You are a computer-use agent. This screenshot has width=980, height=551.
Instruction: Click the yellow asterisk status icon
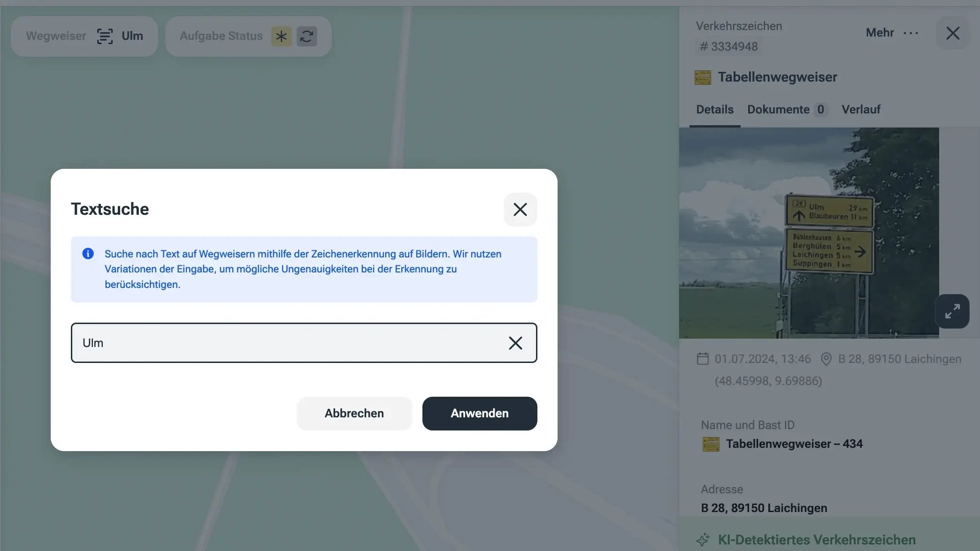point(281,36)
